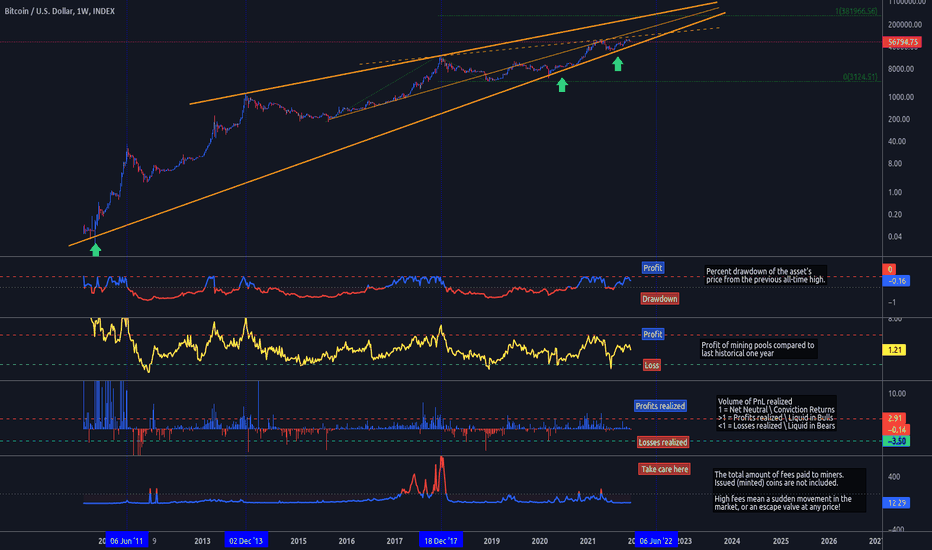The height and width of the screenshot is (550, 932).
Task: Click the yellow 1.21 value tag
Action: [895, 350]
